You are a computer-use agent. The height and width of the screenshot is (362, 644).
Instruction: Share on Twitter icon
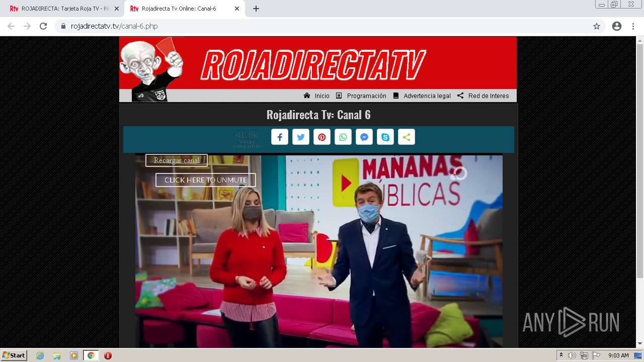click(x=301, y=137)
